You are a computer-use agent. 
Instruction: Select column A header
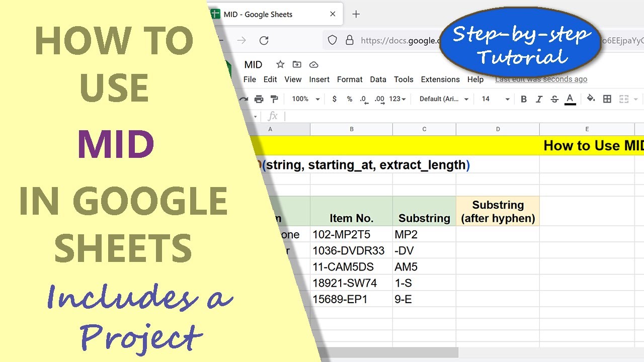point(270,129)
